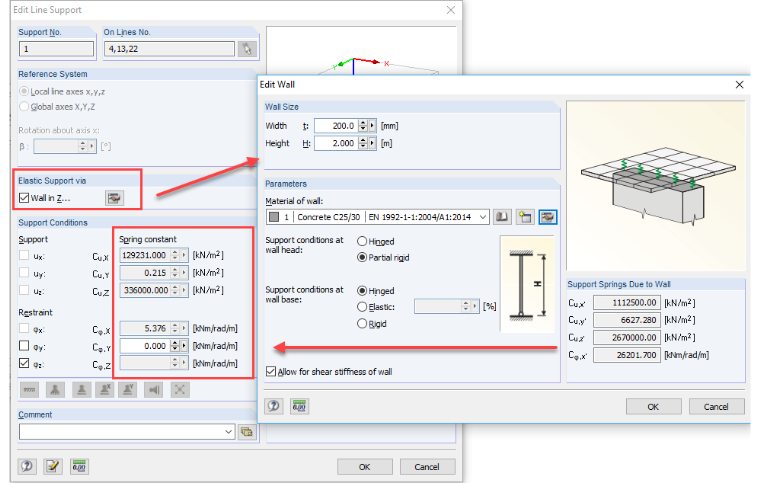Click Cancel in Edit Wall dialog
This screenshot has width=760, height=483.
tap(716, 406)
